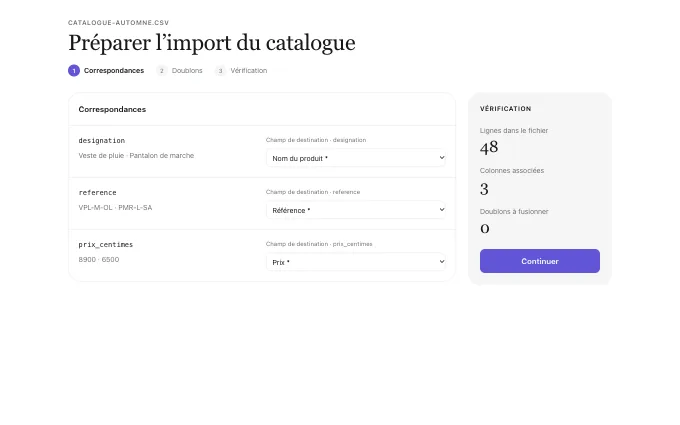Click the Préparer l'import du catalogue heading
680x425 pixels.
pos(212,43)
